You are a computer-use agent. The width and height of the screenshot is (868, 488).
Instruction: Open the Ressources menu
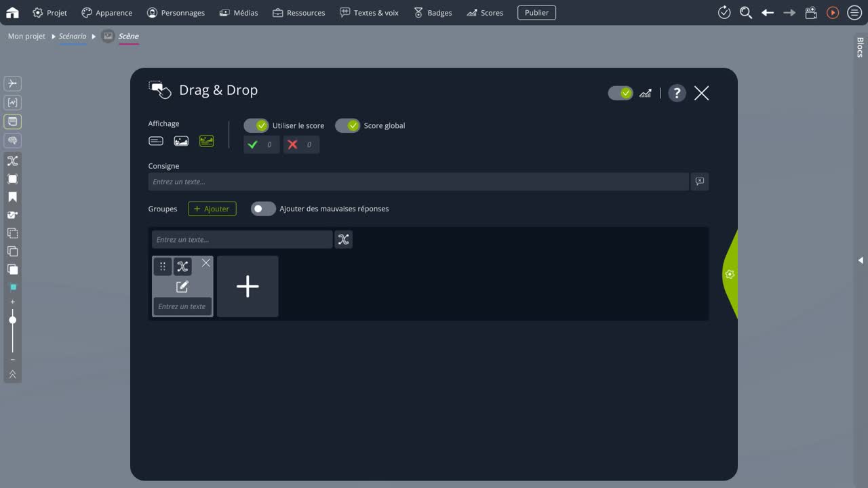[298, 12]
